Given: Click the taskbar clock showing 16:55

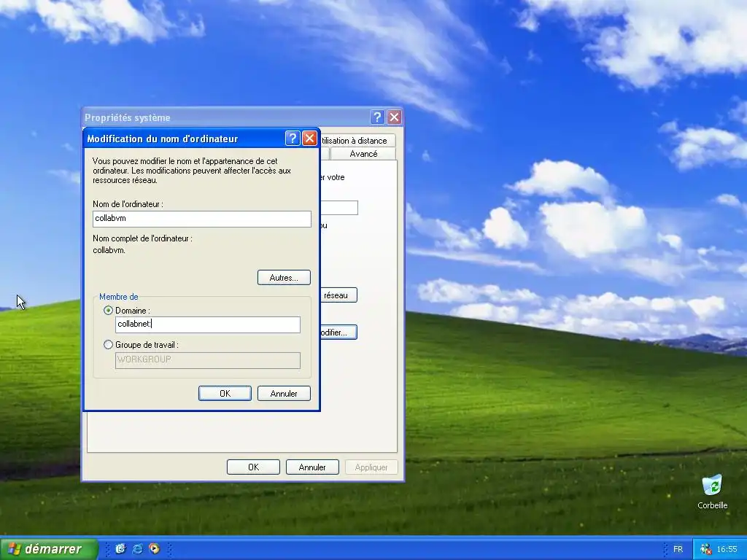Looking at the screenshot, I should pyautogui.click(x=727, y=550).
